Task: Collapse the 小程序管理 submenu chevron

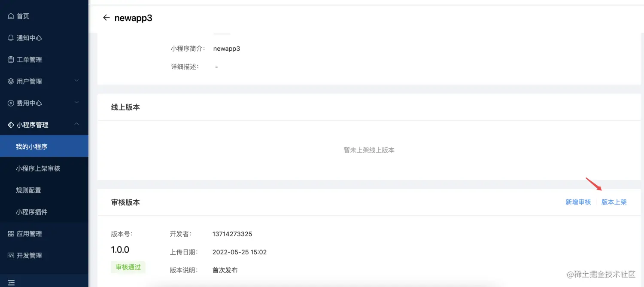Action: [76, 124]
